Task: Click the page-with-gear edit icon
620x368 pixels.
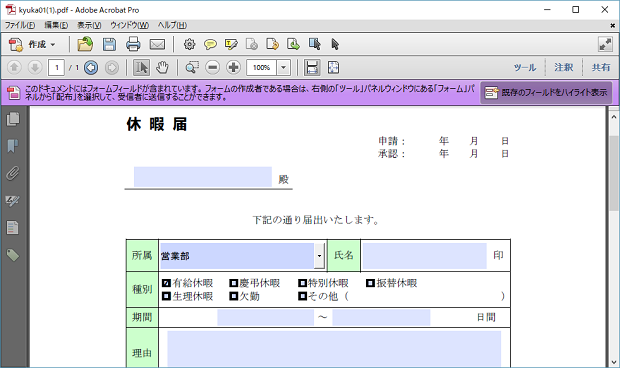Action: click(252, 44)
